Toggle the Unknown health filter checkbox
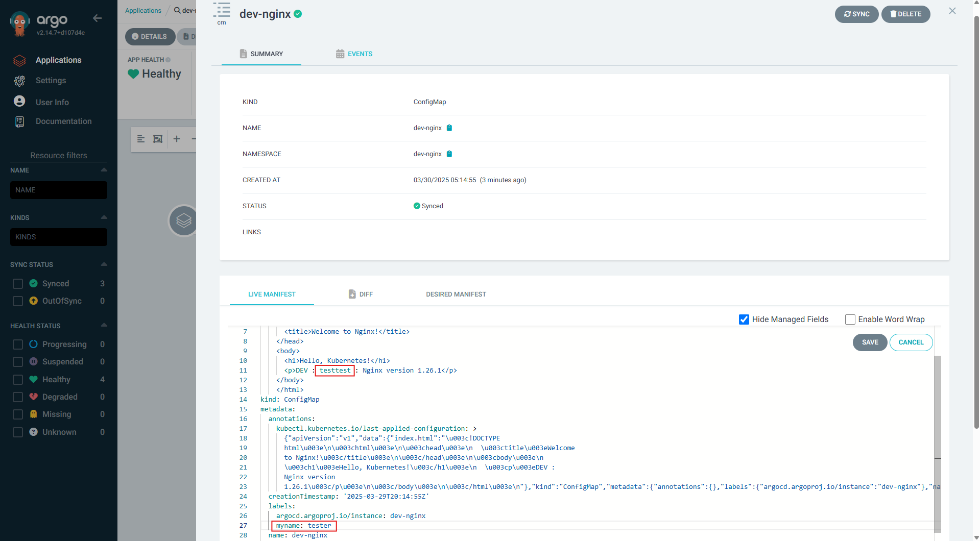Image resolution: width=980 pixels, height=541 pixels. pyautogui.click(x=18, y=432)
